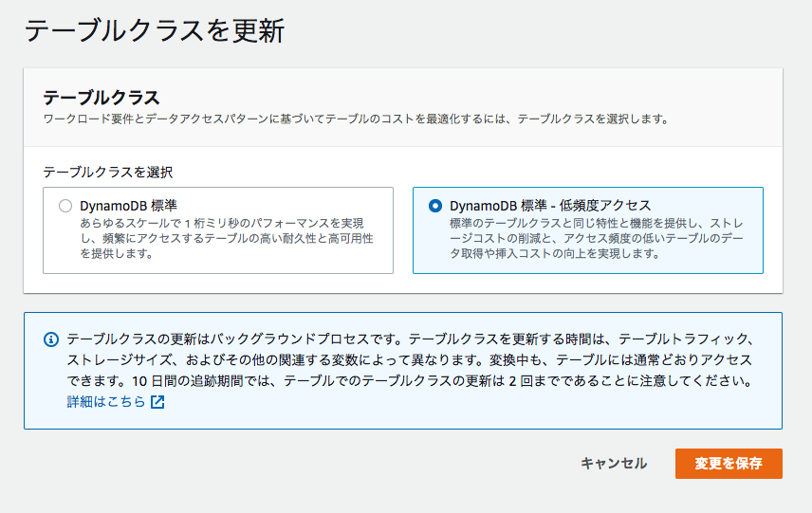Click the external link icon beside 詳細はこちら
This screenshot has width=812, height=513.
157,402
